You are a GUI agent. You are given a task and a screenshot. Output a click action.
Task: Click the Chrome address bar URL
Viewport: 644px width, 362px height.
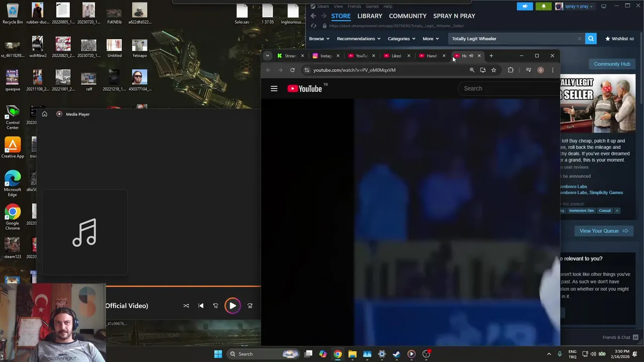coord(354,70)
